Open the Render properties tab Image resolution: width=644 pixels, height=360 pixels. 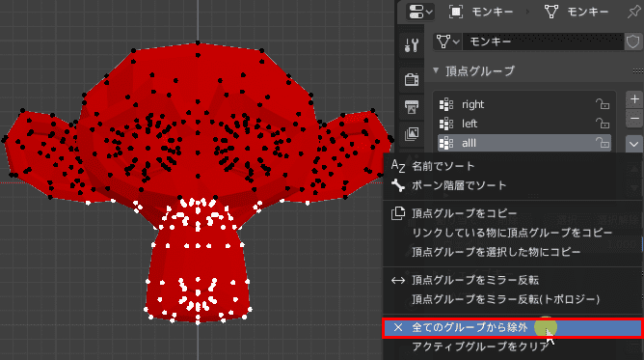(x=411, y=79)
